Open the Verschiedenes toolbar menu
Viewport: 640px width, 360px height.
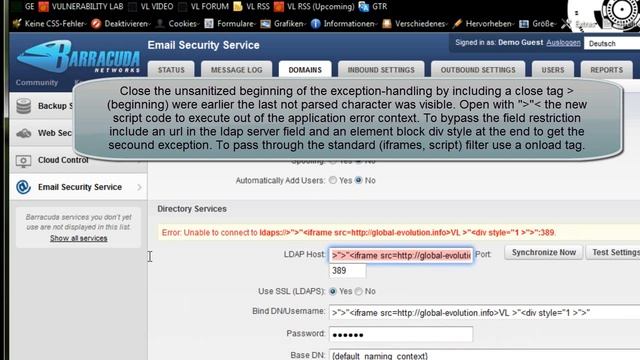[x=415, y=24]
